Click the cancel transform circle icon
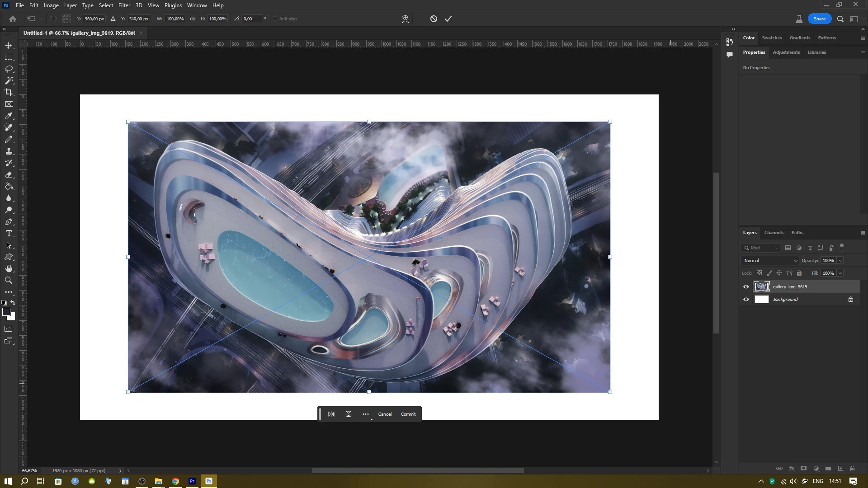 tap(434, 19)
